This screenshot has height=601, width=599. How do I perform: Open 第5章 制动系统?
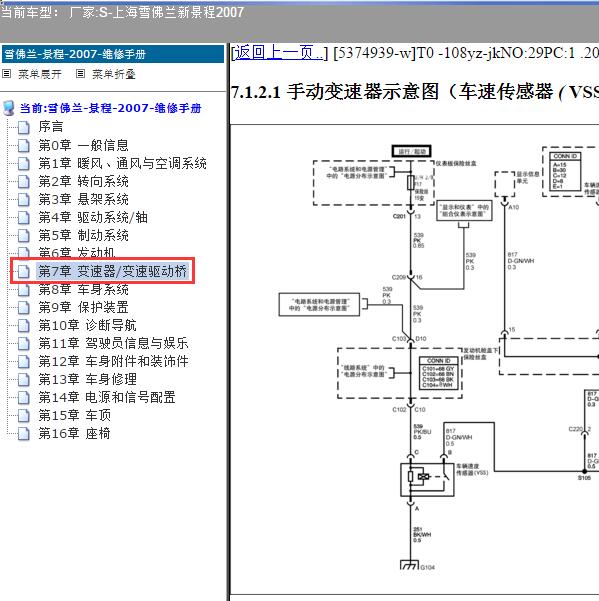pyautogui.click(x=83, y=235)
